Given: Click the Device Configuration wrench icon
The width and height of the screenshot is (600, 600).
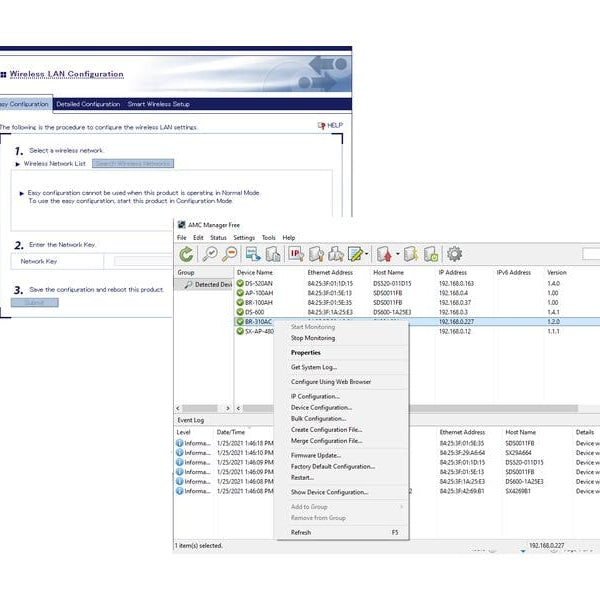Looking at the screenshot, I should tap(316, 254).
